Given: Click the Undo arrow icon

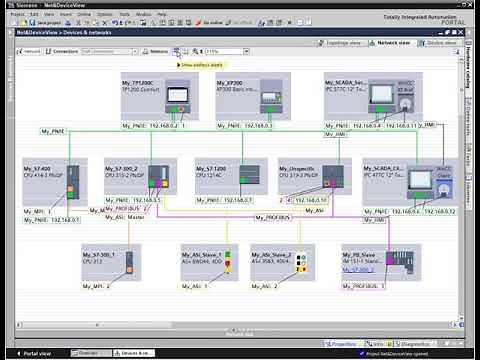Looking at the screenshot, I should click(x=115, y=23).
